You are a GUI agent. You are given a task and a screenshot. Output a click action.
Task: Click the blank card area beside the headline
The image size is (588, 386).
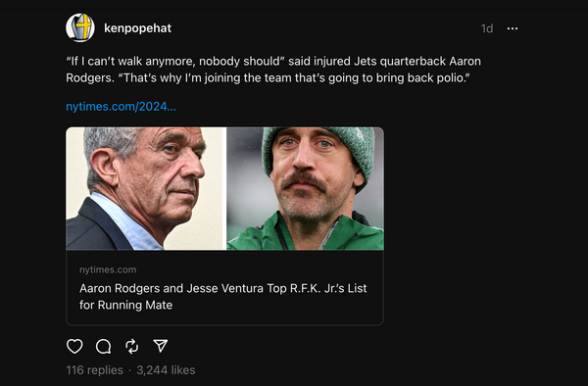[x=277, y=306]
